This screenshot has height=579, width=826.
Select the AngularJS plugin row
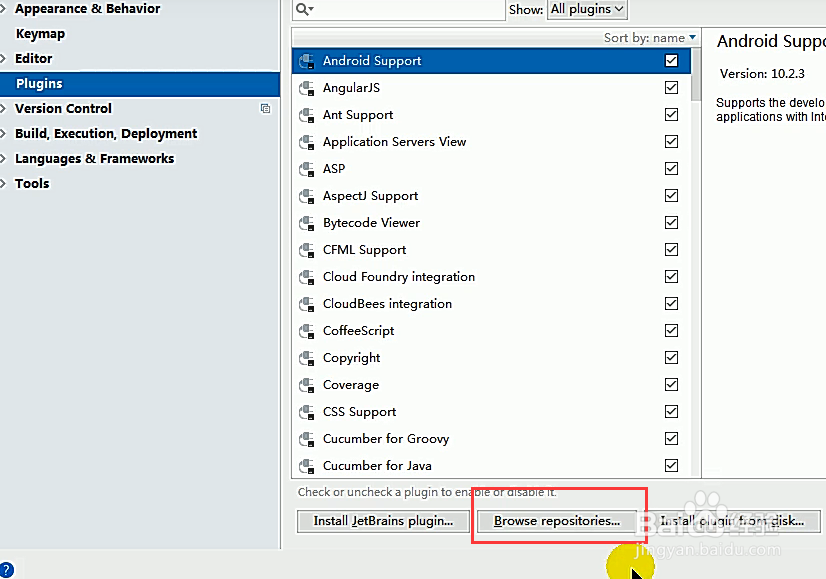[x=491, y=87]
